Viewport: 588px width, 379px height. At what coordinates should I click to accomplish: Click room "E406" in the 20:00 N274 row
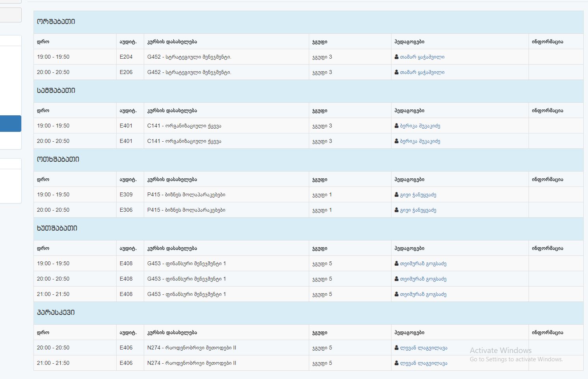[126, 348]
